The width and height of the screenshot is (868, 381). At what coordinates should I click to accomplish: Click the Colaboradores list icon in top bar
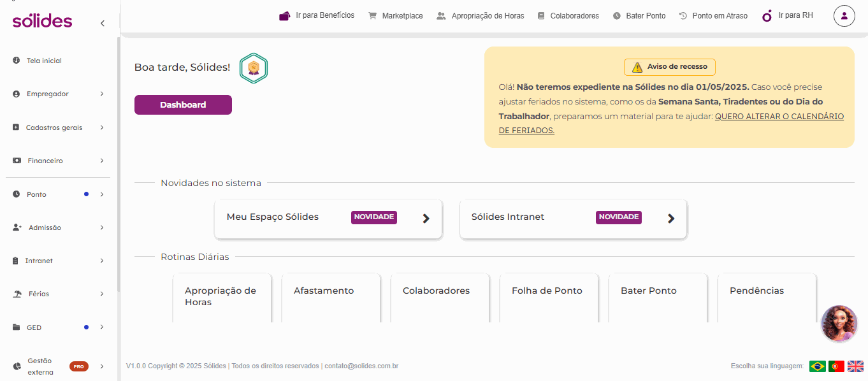[541, 16]
